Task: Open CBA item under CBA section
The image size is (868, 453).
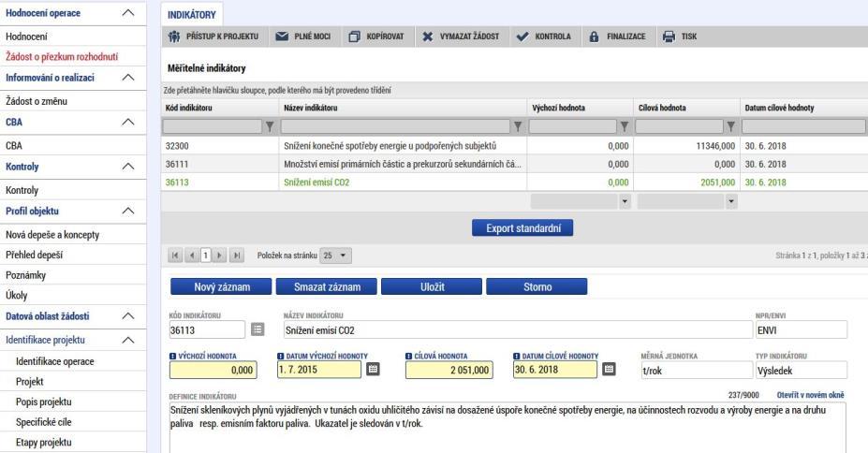Action: click(14, 145)
